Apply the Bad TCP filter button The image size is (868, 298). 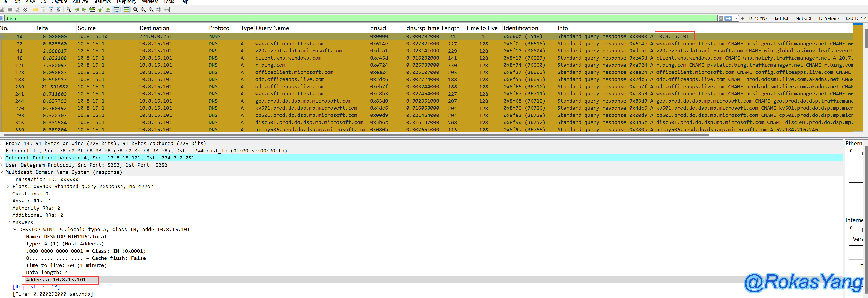781,18
